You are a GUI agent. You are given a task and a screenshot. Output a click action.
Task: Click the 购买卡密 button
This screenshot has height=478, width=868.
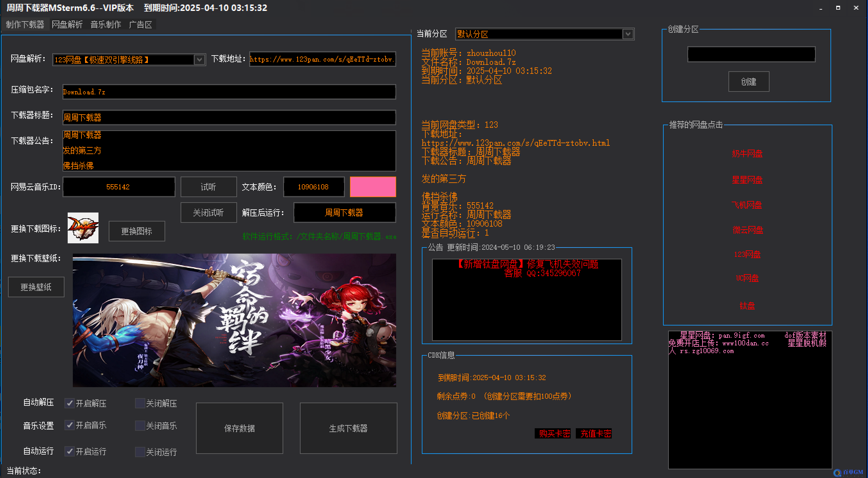pyautogui.click(x=553, y=433)
